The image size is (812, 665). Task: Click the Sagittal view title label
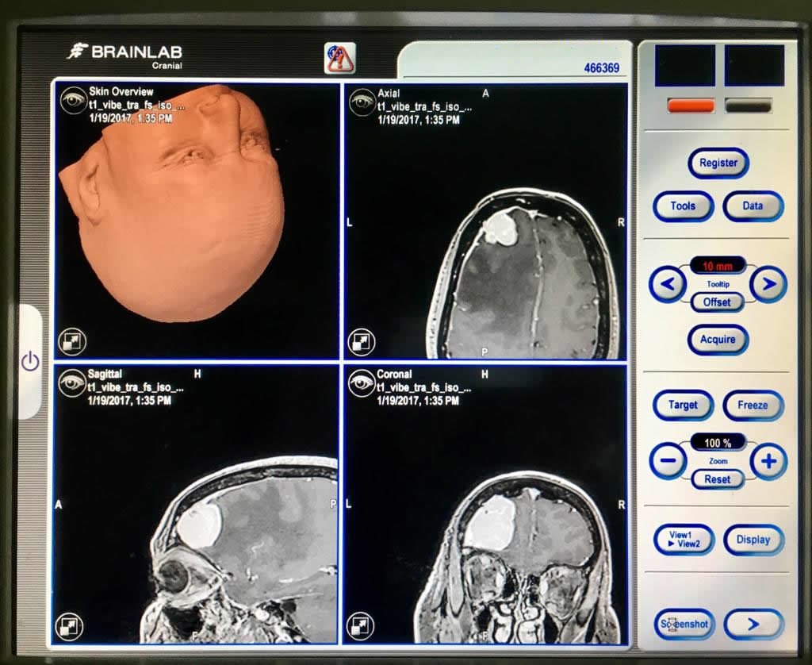pos(105,374)
